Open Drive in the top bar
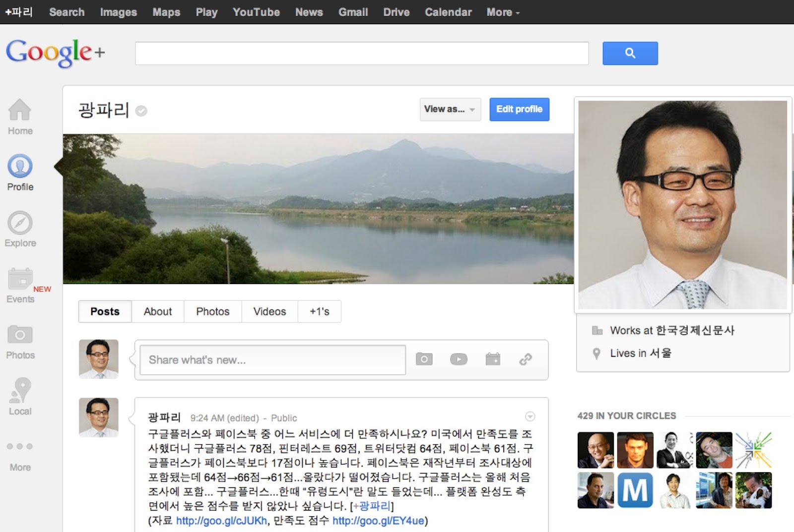This screenshot has width=794, height=532. tap(397, 12)
